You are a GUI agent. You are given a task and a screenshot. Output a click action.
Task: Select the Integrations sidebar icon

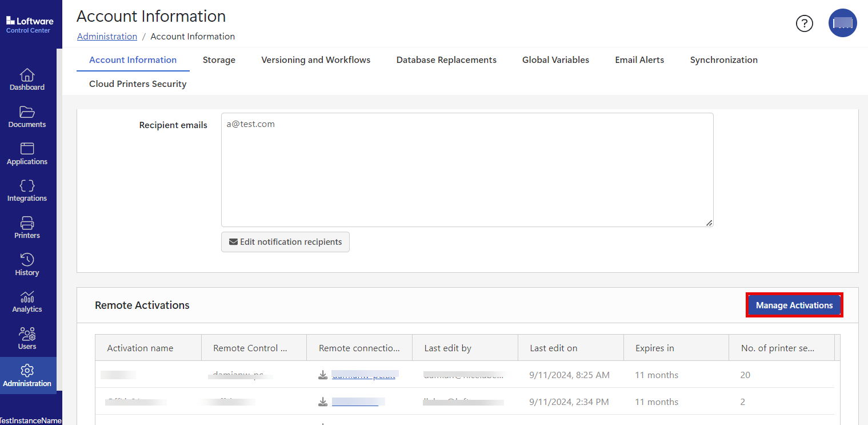(x=27, y=190)
